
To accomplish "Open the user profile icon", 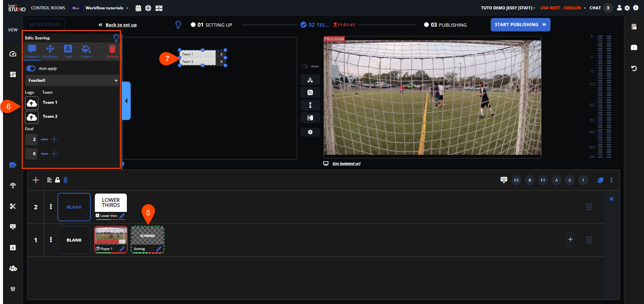I will coord(619,8).
